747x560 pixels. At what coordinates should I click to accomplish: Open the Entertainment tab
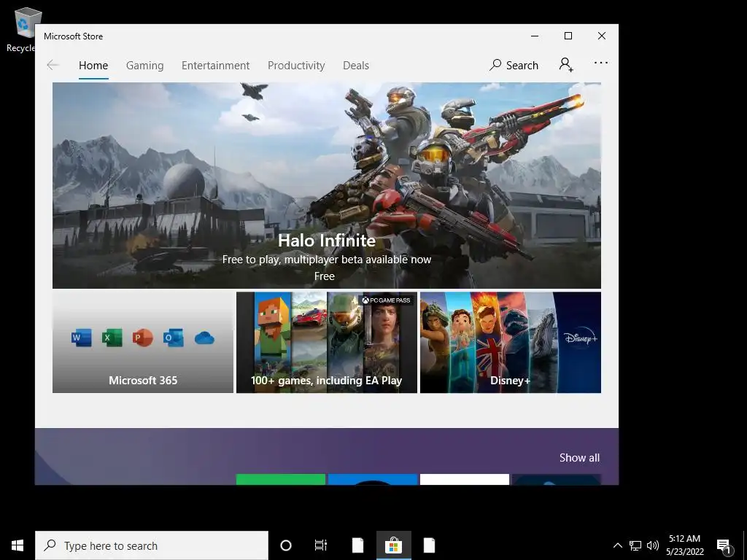coord(215,65)
